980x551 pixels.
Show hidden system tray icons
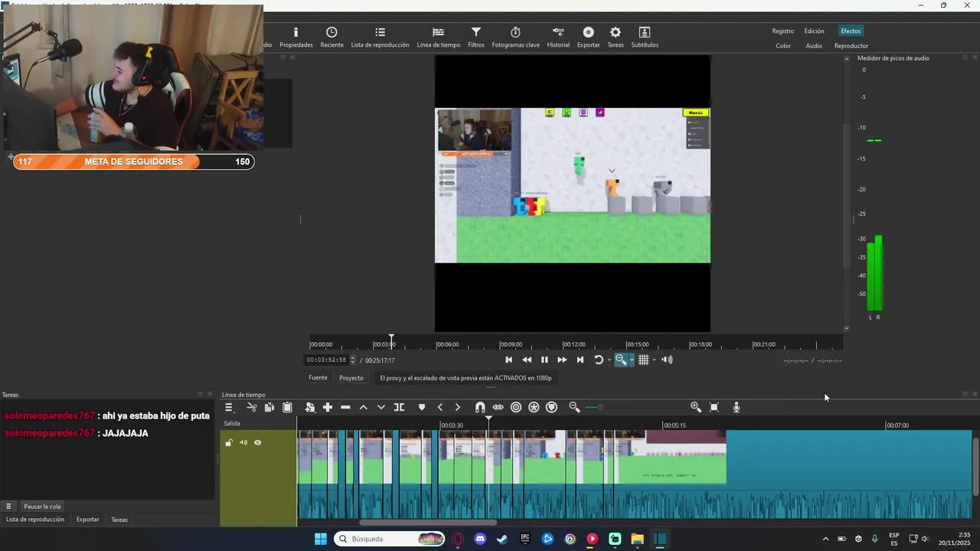[x=825, y=539]
